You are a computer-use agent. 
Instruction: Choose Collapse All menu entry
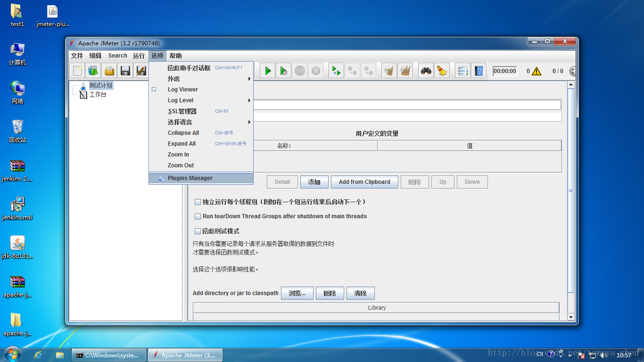[x=201, y=133]
